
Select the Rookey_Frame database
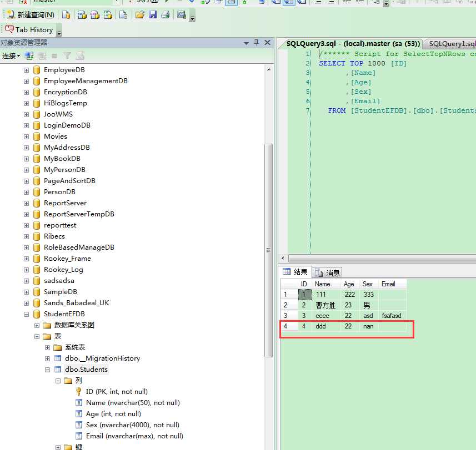[x=67, y=259]
